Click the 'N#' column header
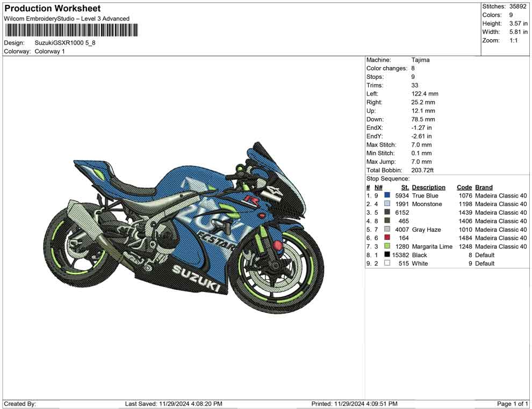This screenshot has height=409, width=532. click(378, 187)
